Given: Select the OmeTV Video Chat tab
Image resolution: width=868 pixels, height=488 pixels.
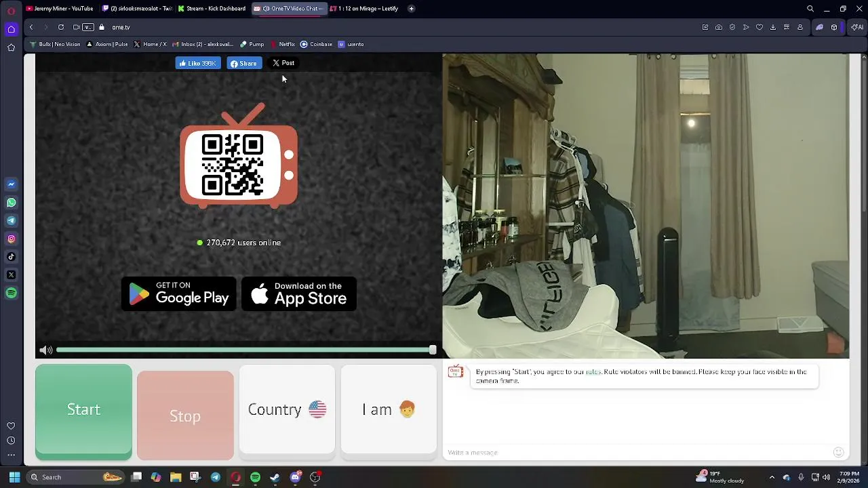Looking at the screenshot, I should [290, 9].
